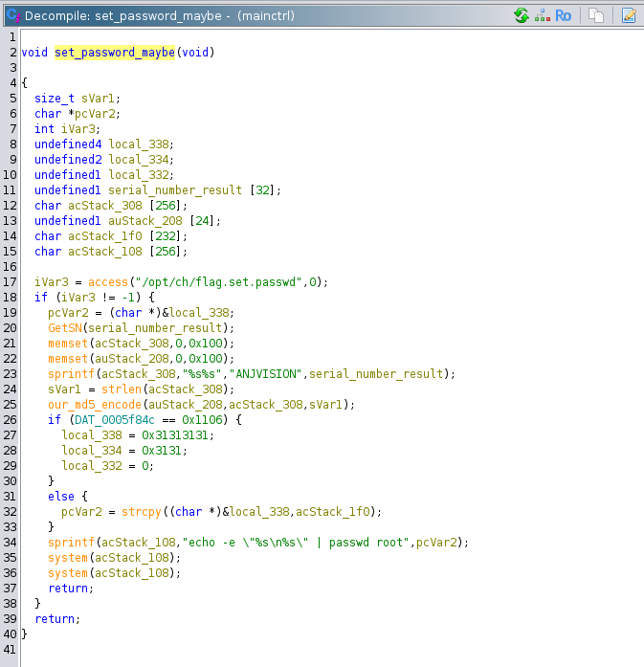Image resolution: width=644 pixels, height=667 pixels.
Task: Click the second 'system' call on line 36
Action: pyautogui.click(x=68, y=573)
